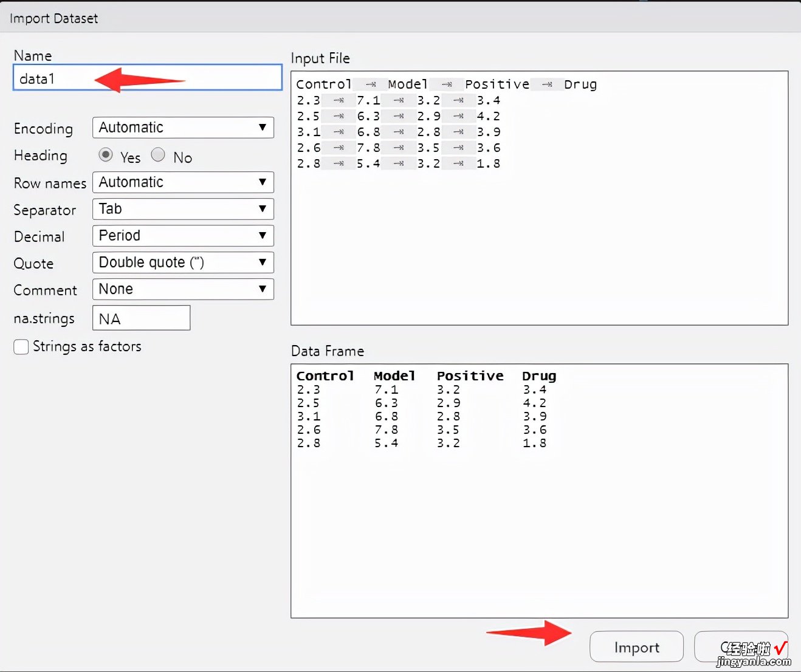Open the Decimal dropdown showing Period

click(183, 236)
